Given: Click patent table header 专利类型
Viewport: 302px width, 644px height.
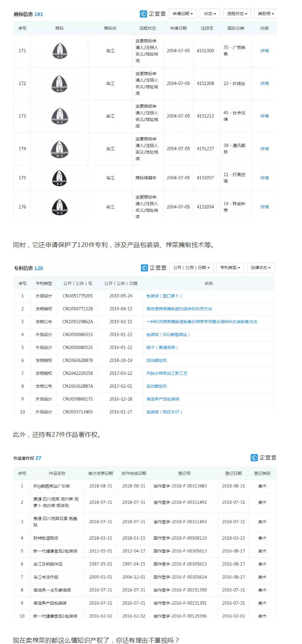Looking at the screenshot, I should click(44, 284).
